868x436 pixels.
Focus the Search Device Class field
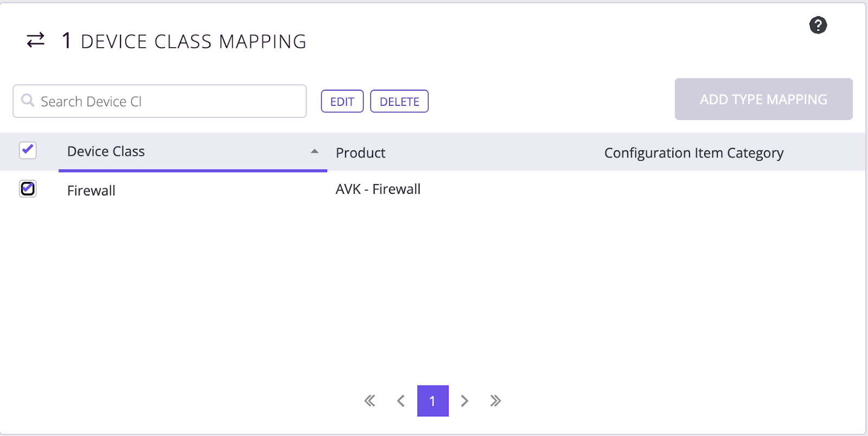(x=159, y=101)
